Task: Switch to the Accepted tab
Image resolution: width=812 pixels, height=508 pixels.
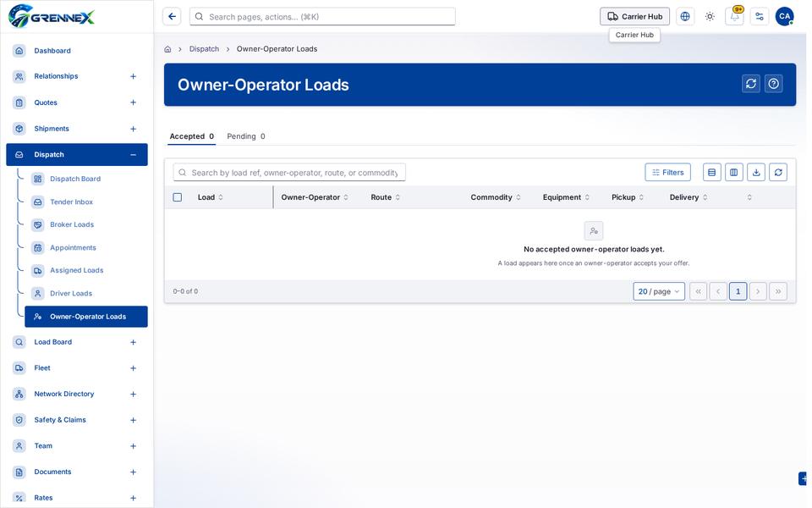Action: (192, 136)
